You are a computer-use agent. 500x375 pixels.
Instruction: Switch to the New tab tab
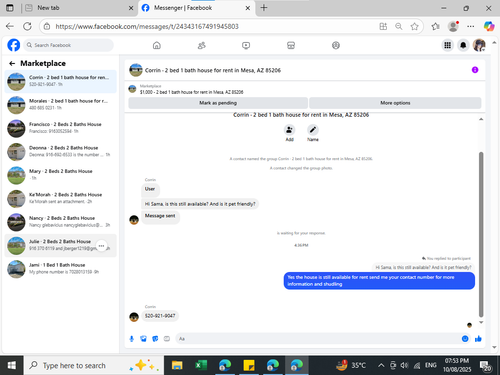coord(77,8)
